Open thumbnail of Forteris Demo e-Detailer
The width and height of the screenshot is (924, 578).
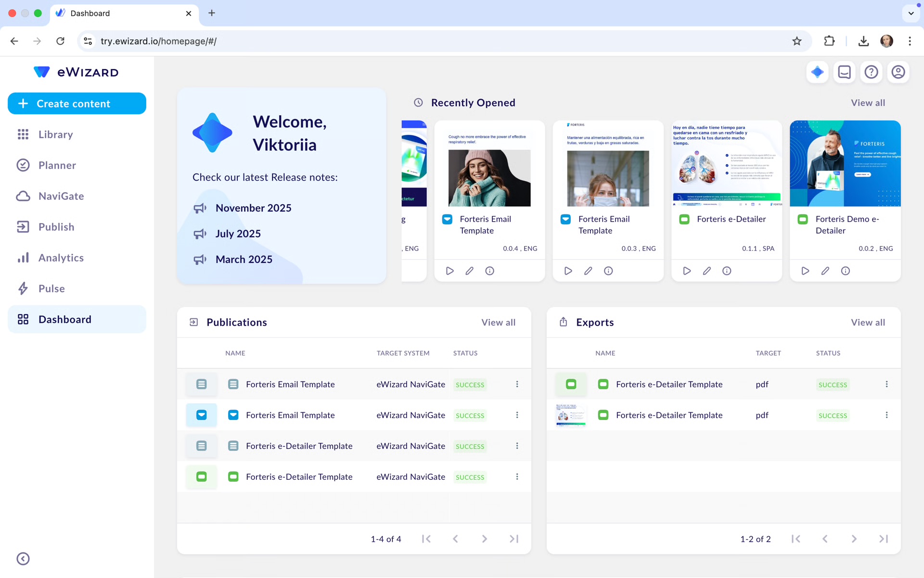click(845, 164)
